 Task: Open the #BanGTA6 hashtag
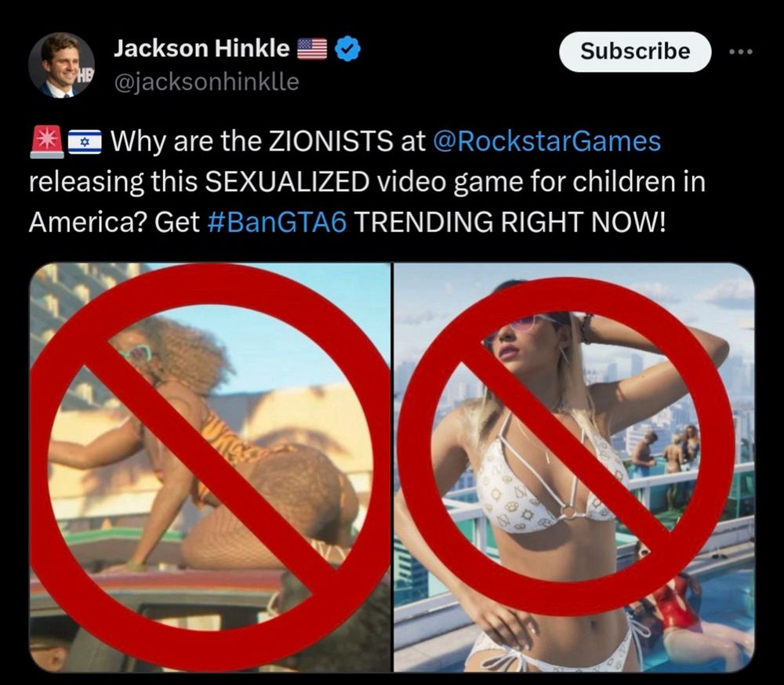[x=276, y=222]
